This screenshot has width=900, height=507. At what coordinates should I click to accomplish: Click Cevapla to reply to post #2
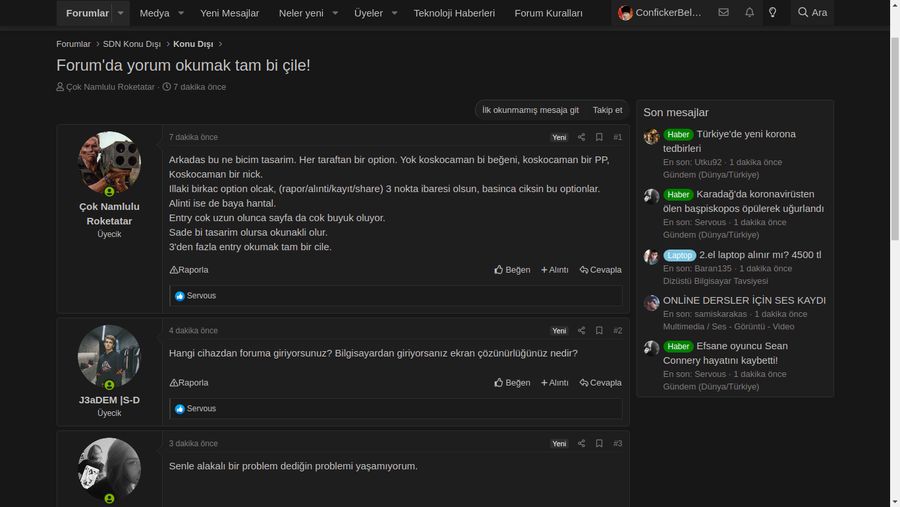(x=600, y=383)
